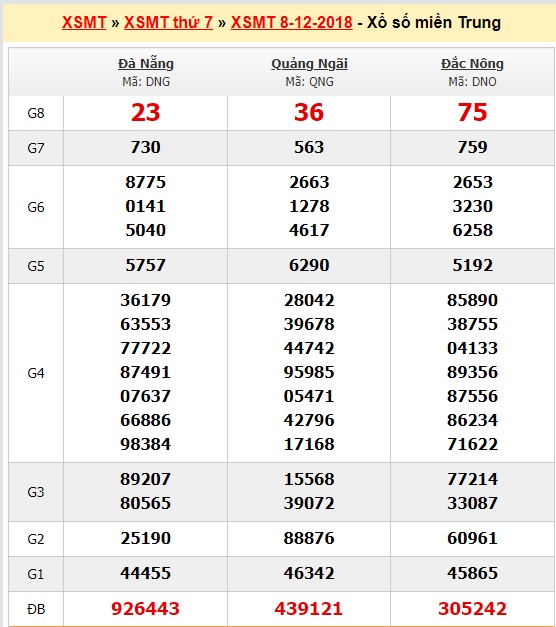556x627 pixels.
Task: Select Đà Nẵng G1 number 44455
Action: tap(146, 573)
